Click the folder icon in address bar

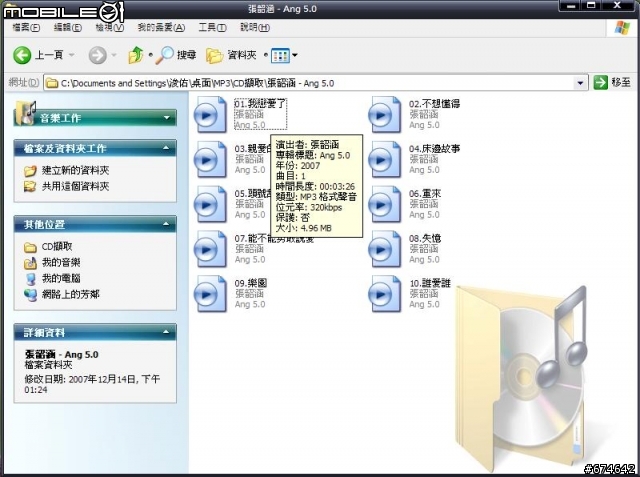click(51, 83)
